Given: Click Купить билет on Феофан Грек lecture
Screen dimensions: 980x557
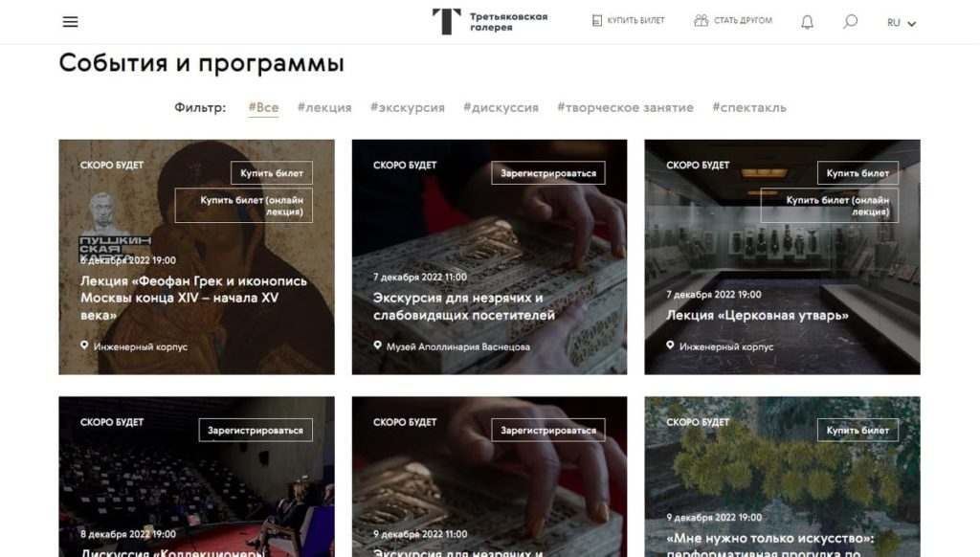Looking at the screenshot, I should coord(271,173).
